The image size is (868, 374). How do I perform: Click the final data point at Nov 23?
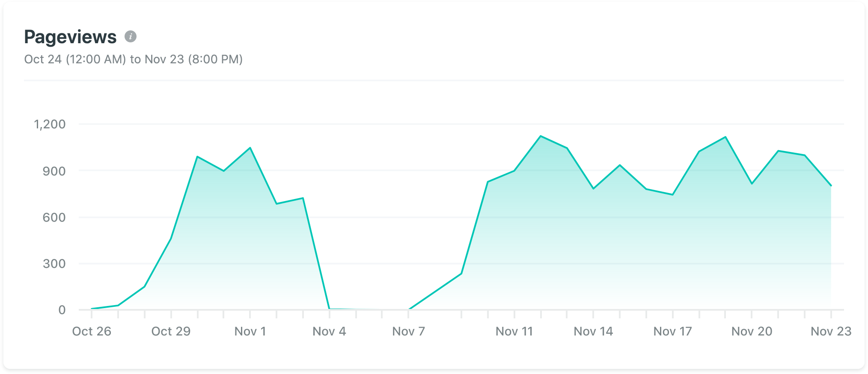(831, 186)
